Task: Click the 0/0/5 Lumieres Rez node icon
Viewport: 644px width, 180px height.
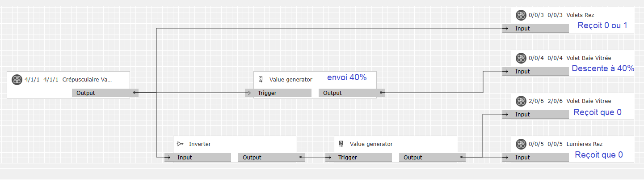Action: 521,144
